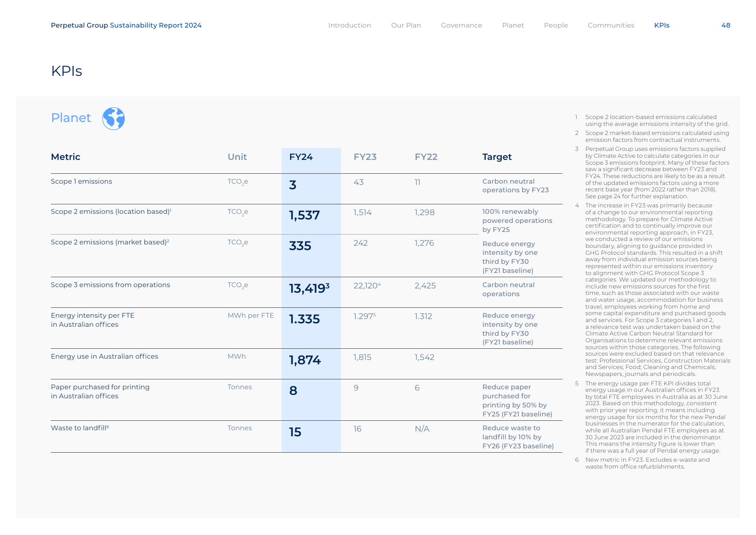
Task: Click the Unit column header
Action: click(x=237, y=157)
